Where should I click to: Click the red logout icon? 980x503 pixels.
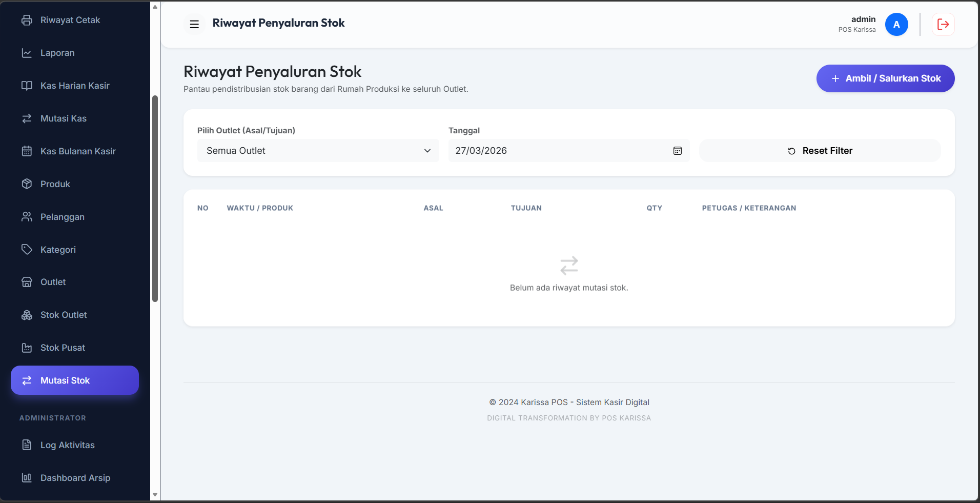(943, 24)
